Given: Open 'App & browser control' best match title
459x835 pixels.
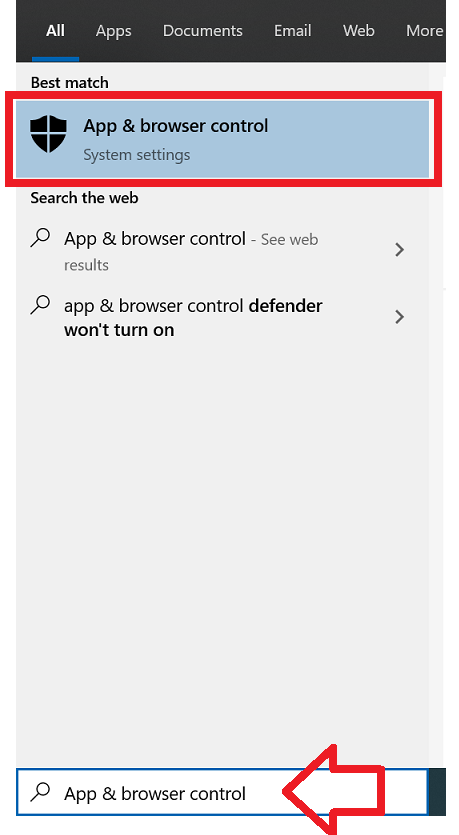Looking at the screenshot, I should coord(176,126).
